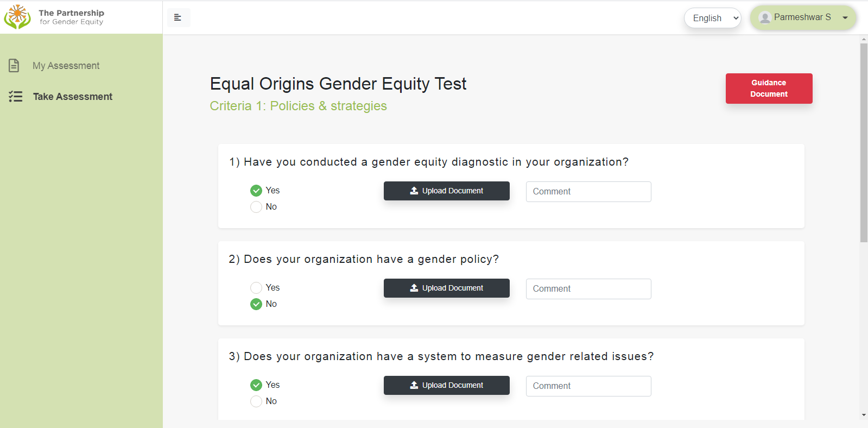Toggle the sidebar hamburger menu icon
Screen dimensions: 868x428
click(x=178, y=17)
